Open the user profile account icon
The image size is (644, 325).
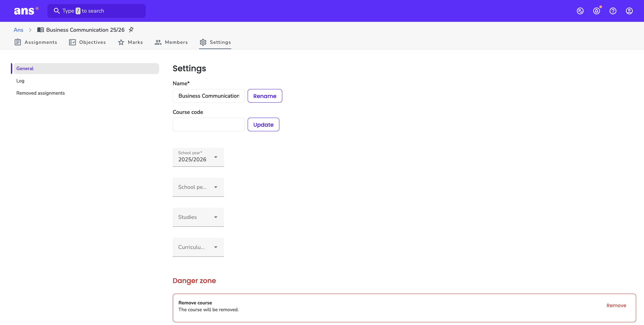pyautogui.click(x=629, y=11)
